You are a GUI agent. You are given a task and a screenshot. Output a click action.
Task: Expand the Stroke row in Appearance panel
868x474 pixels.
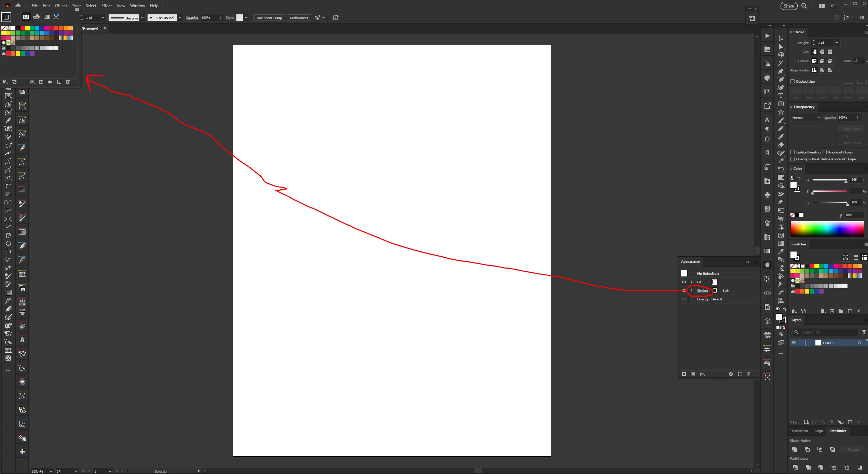coord(692,290)
